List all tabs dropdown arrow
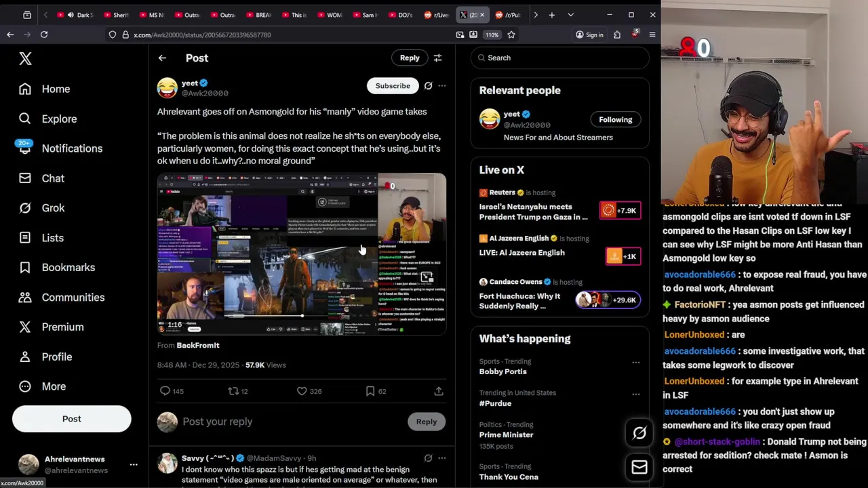868x488 pixels. point(570,15)
